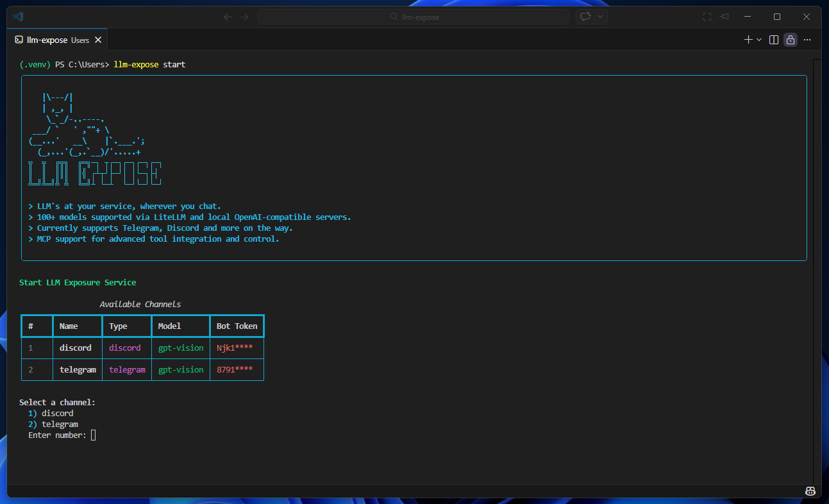Click the '2) telegram' option line
Image resolution: width=829 pixels, height=504 pixels.
(x=53, y=424)
